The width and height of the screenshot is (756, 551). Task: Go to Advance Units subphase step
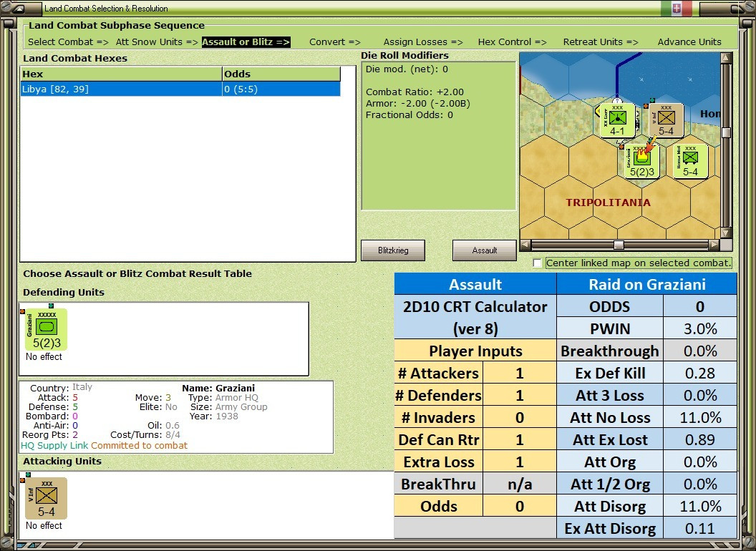click(689, 42)
